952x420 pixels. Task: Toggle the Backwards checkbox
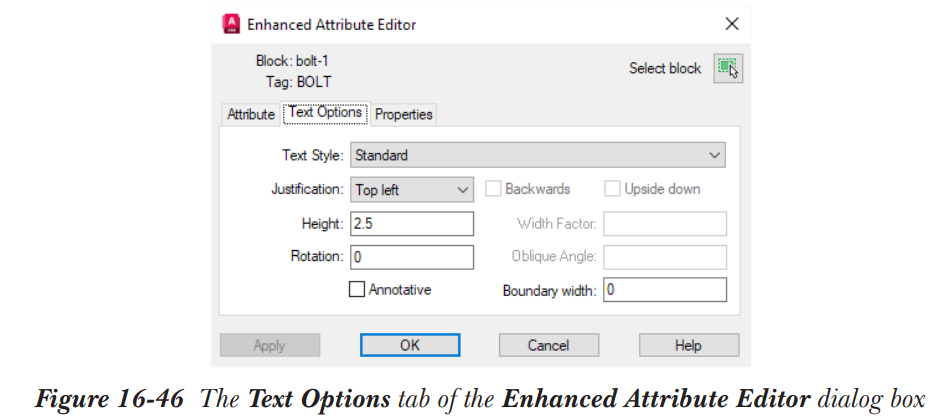[493, 189]
